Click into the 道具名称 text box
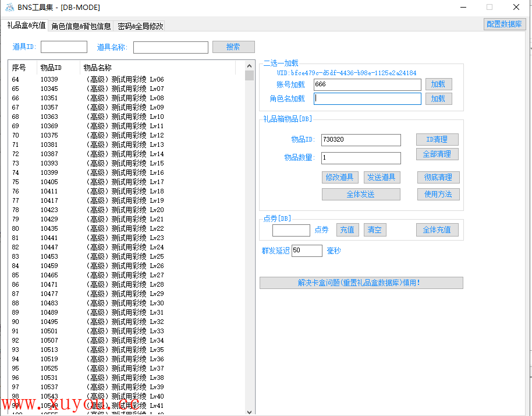Screen dimensions: 532x416 (171, 48)
